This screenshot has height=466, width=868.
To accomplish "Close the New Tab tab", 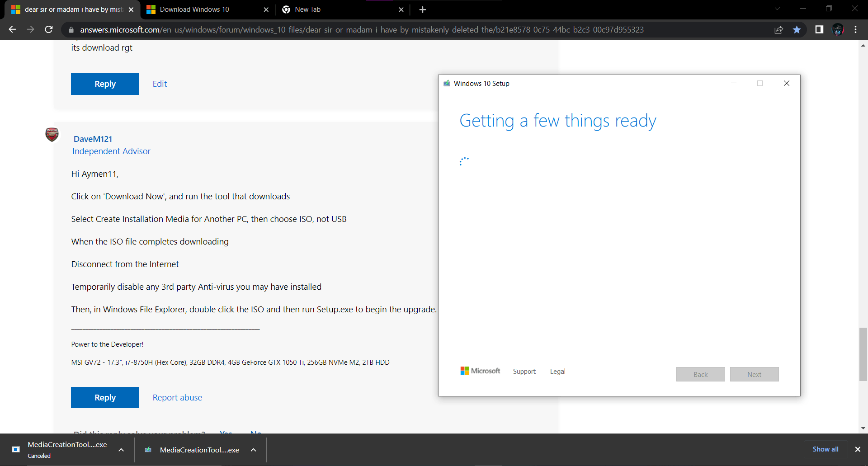I will pyautogui.click(x=401, y=9).
